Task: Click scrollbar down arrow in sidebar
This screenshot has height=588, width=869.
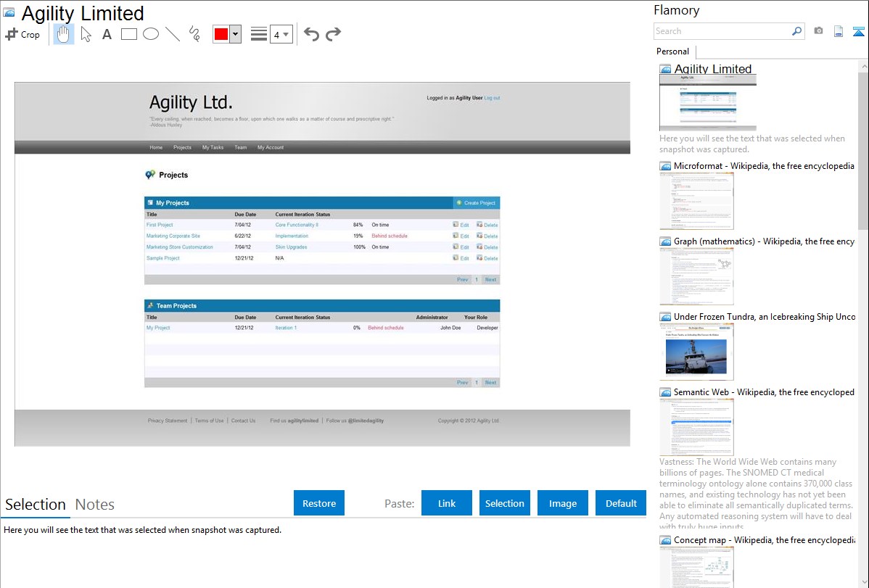Action: click(863, 582)
